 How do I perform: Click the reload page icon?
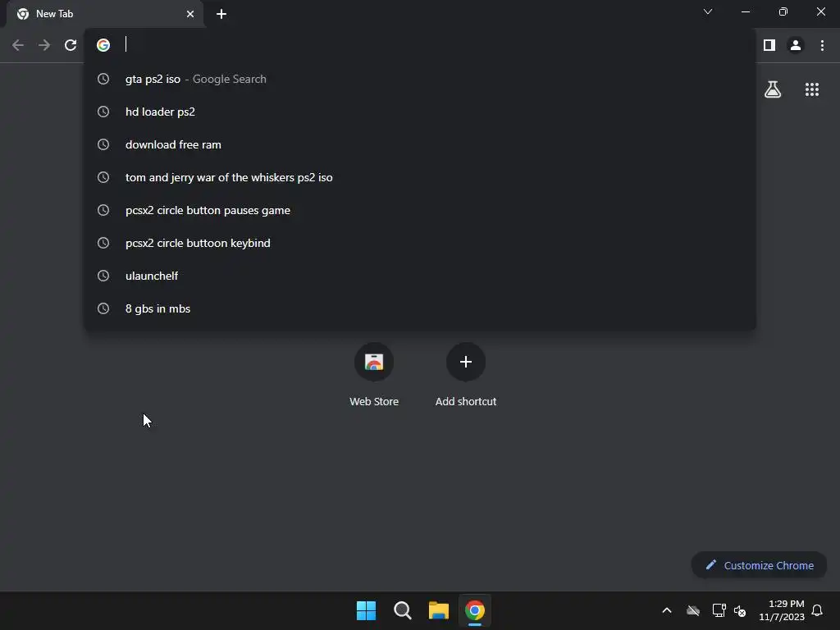click(71, 46)
